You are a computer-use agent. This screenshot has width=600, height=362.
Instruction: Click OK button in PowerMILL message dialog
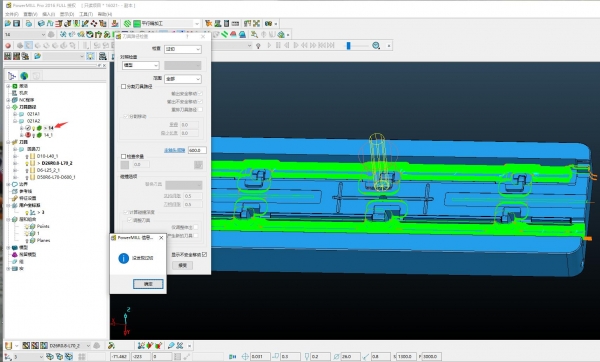tap(148, 284)
